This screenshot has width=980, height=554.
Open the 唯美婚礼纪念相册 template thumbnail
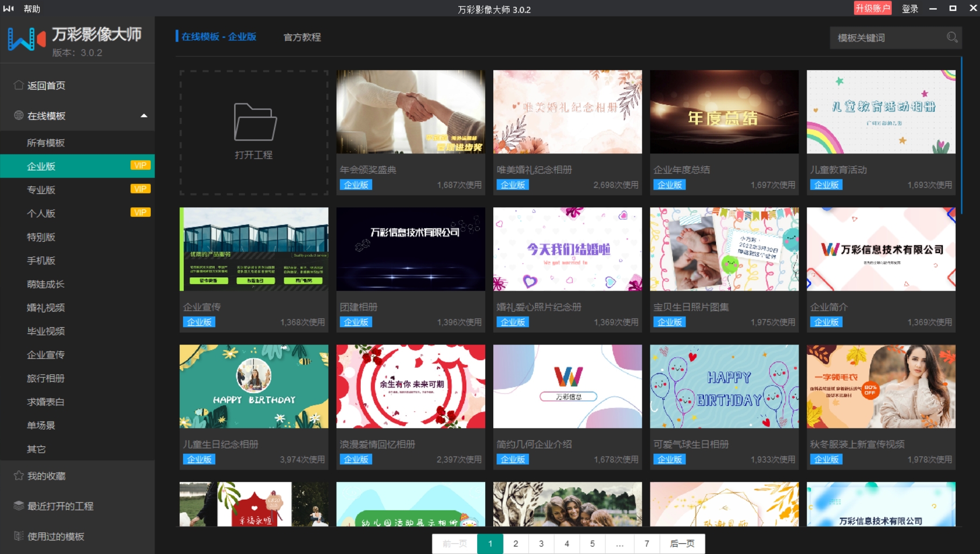click(568, 111)
